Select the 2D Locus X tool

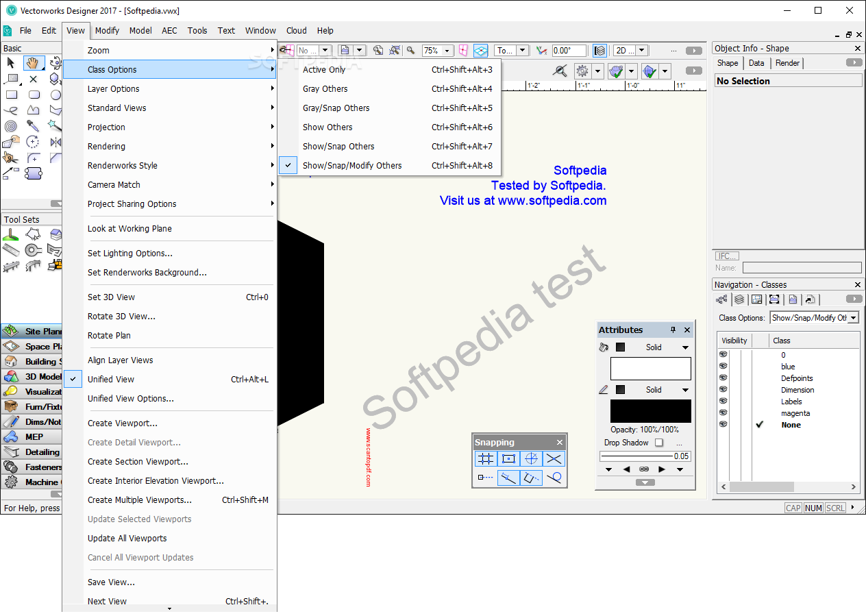[33, 79]
